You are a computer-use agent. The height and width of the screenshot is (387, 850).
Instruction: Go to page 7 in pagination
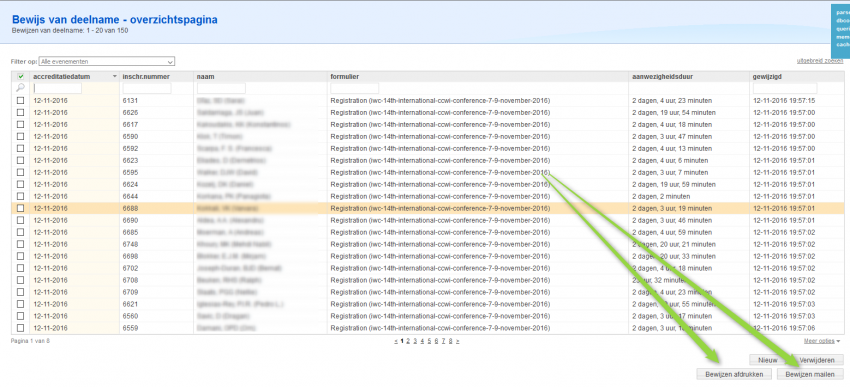(443, 341)
